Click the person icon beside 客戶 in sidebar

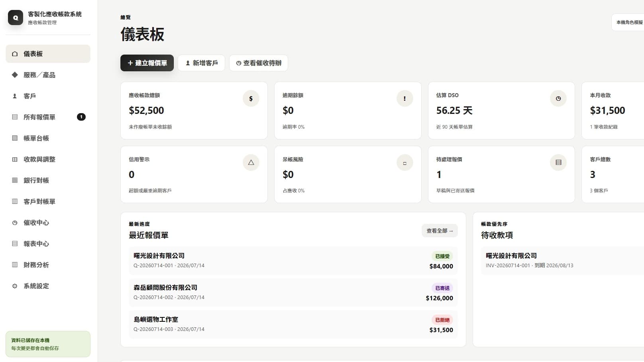(x=15, y=96)
